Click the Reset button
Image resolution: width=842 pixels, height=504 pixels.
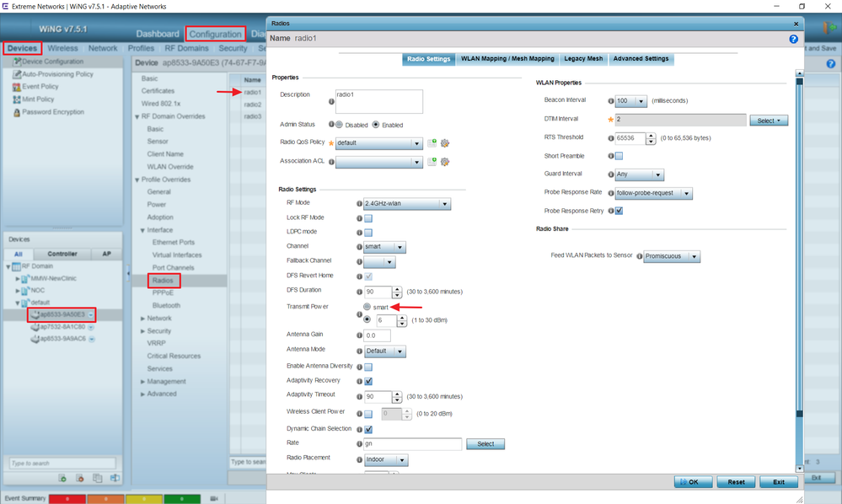pyautogui.click(x=736, y=482)
